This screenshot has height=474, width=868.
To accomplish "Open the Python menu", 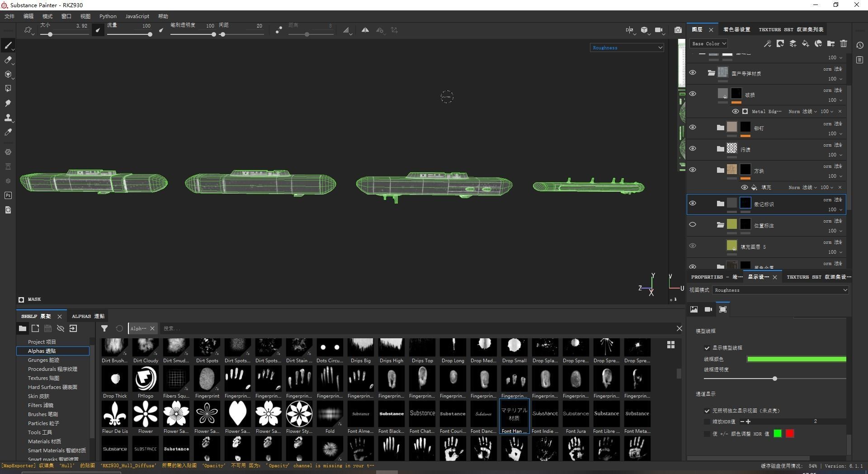I will [x=108, y=16].
